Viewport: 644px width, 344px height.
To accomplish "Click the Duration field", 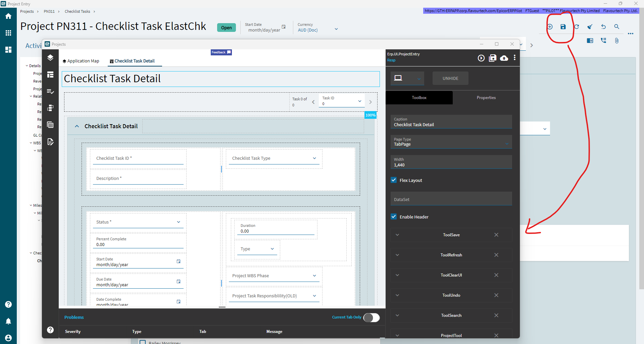I will click(x=276, y=229).
